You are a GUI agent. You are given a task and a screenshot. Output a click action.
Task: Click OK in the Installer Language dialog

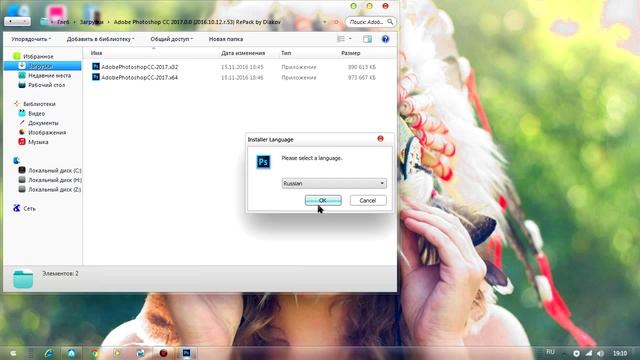[x=323, y=200]
